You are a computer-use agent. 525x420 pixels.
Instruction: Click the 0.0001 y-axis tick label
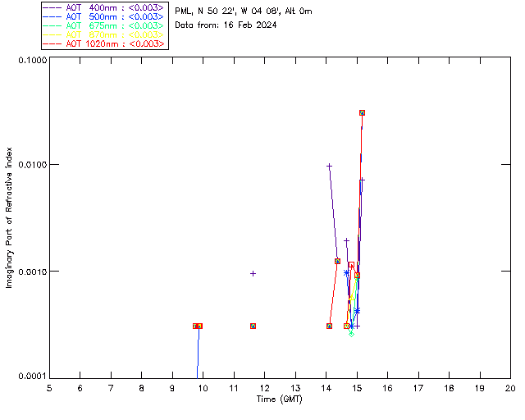32,377
